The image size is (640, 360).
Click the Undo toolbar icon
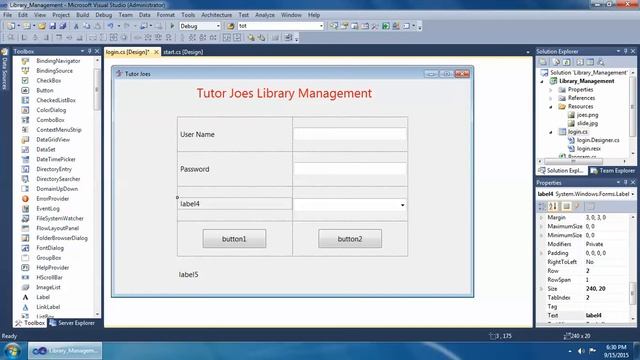pos(110,26)
